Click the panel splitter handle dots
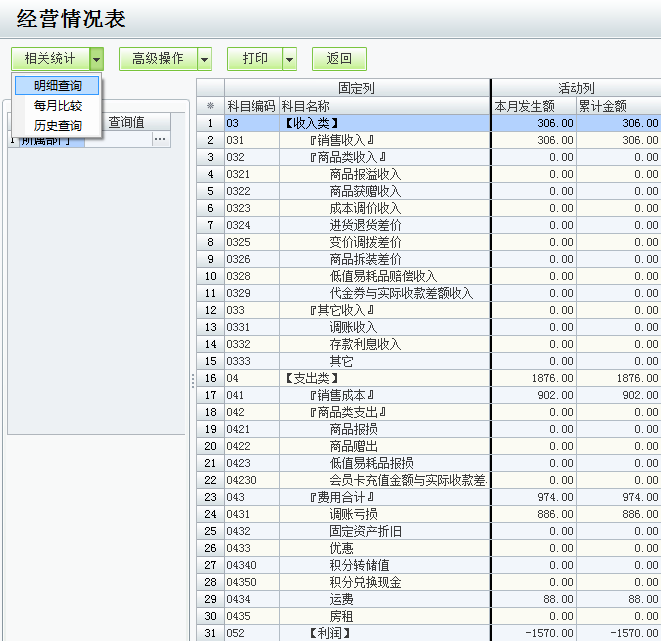This screenshot has height=641, width=661. (193, 380)
